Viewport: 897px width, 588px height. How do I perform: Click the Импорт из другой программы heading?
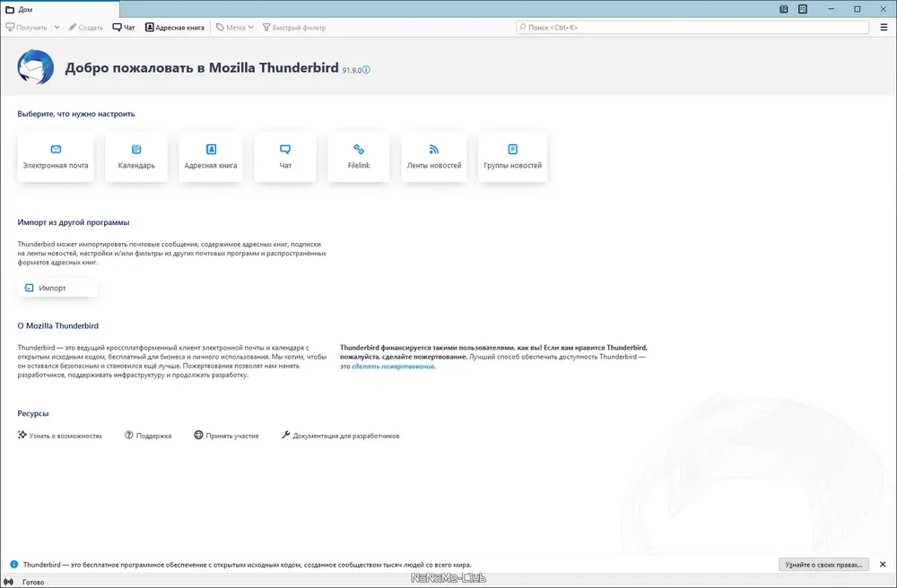pyautogui.click(x=74, y=222)
